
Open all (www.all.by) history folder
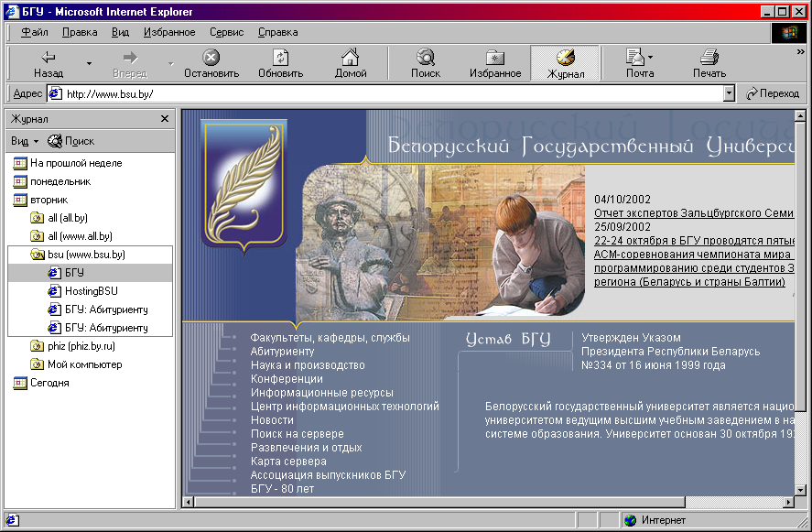point(70,236)
